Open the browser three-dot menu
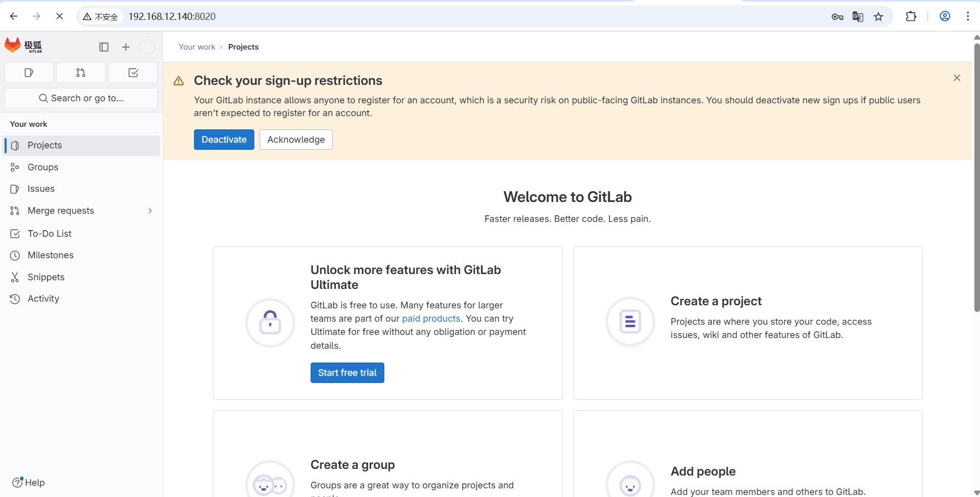Image resolution: width=980 pixels, height=497 pixels. tap(968, 16)
